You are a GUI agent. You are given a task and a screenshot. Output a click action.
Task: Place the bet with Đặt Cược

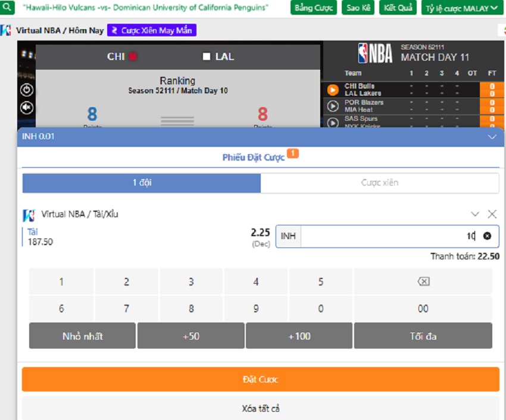click(260, 380)
